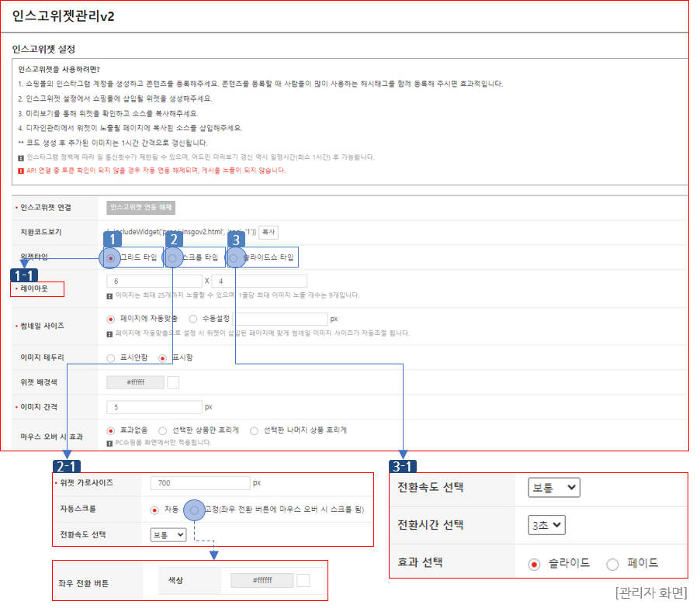Select the 페이드 effect radio button
The width and height of the screenshot is (700, 608).
pyautogui.click(x=613, y=564)
